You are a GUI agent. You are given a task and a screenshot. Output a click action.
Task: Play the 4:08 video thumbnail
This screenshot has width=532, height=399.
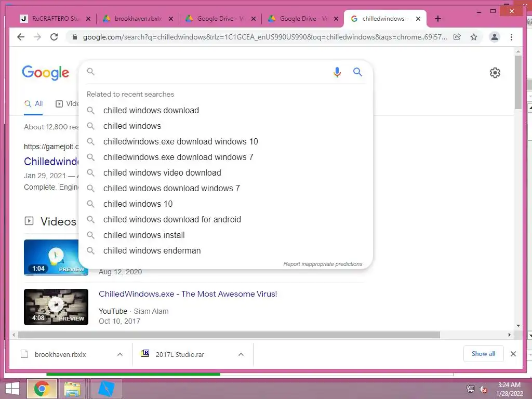point(56,307)
